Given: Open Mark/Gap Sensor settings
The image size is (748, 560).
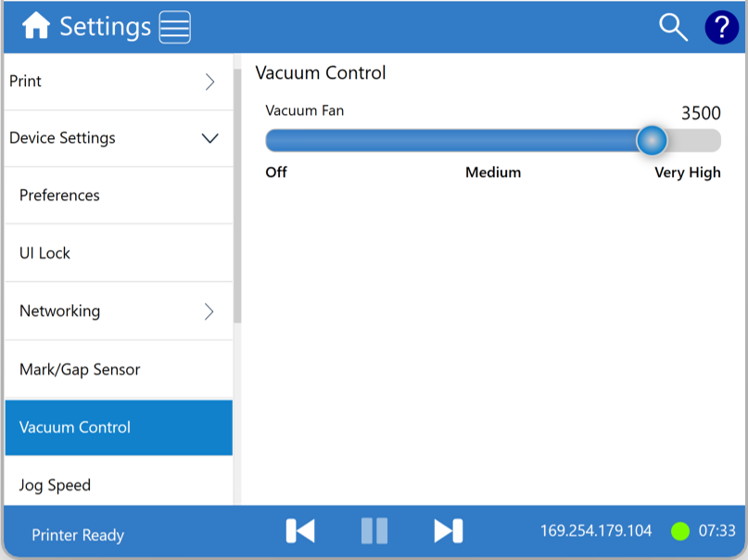Looking at the screenshot, I should tap(80, 369).
